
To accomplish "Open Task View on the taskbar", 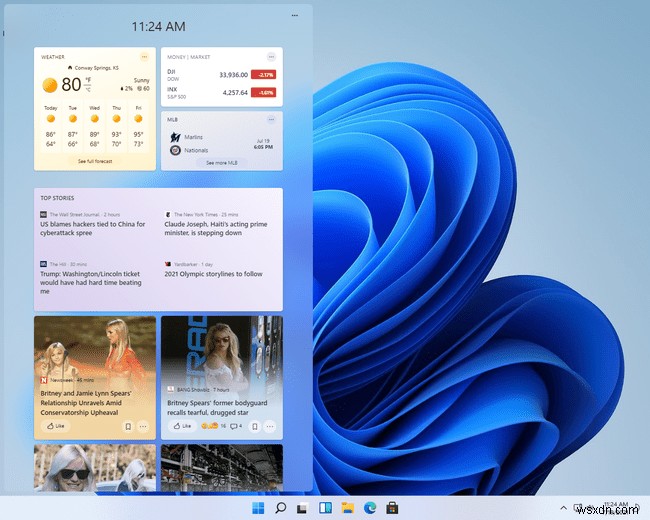I will [x=303, y=508].
